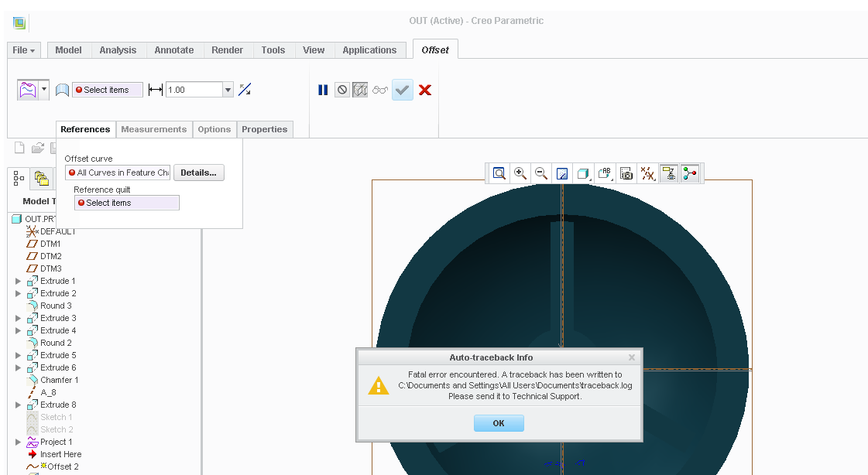Open the Annotate ribbon tab
The width and height of the screenshot is (868, 475).
pos(173,50)
